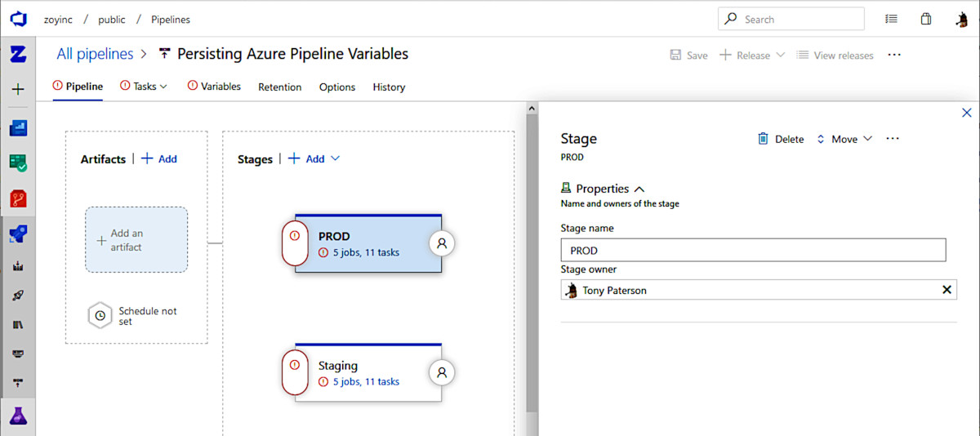Click 'Schedule not set' text
The height and width of the screenshot is (436, 980).
pyautogui.click(x=148, y=316)
